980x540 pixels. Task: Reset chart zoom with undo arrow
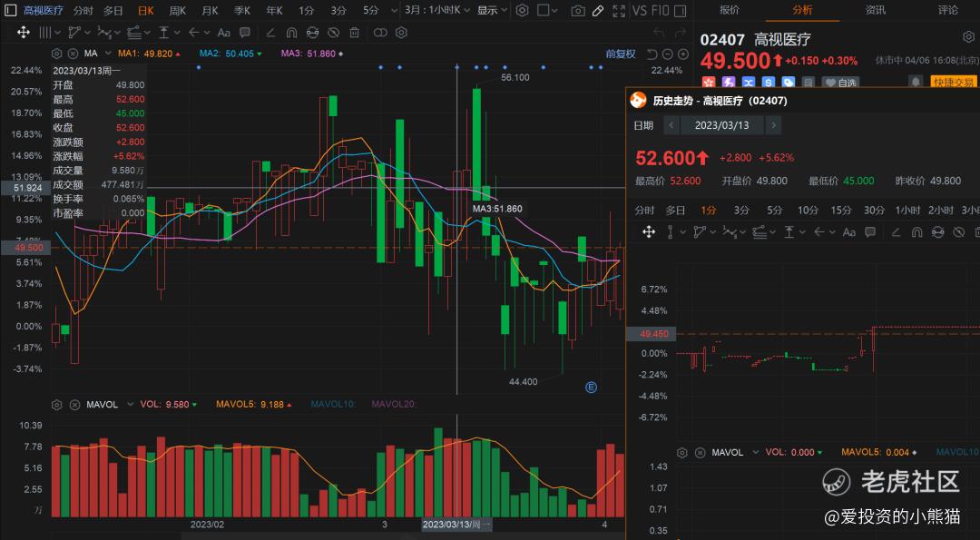pos(652,54)
